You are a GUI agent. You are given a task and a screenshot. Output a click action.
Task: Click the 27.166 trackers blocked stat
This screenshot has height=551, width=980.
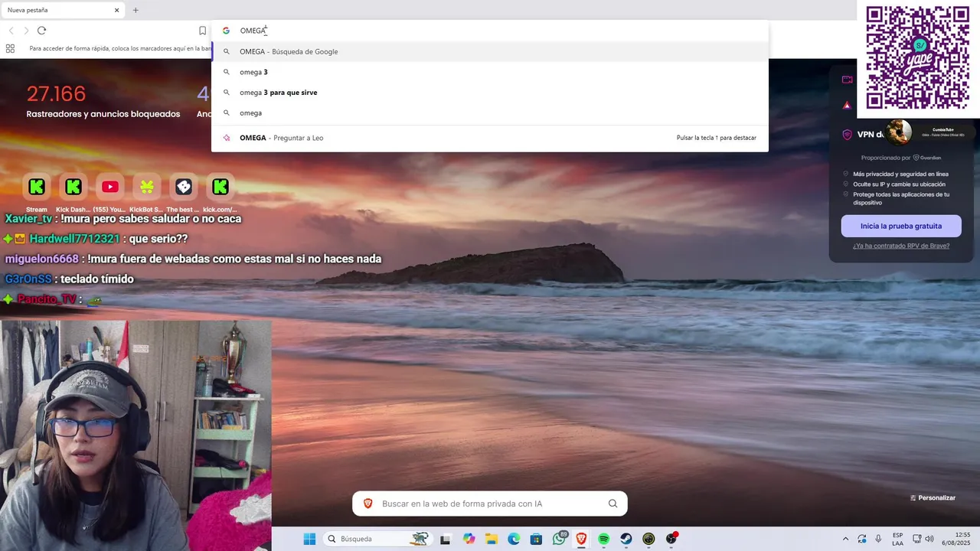pyautogui.click(x=56, y=94)
